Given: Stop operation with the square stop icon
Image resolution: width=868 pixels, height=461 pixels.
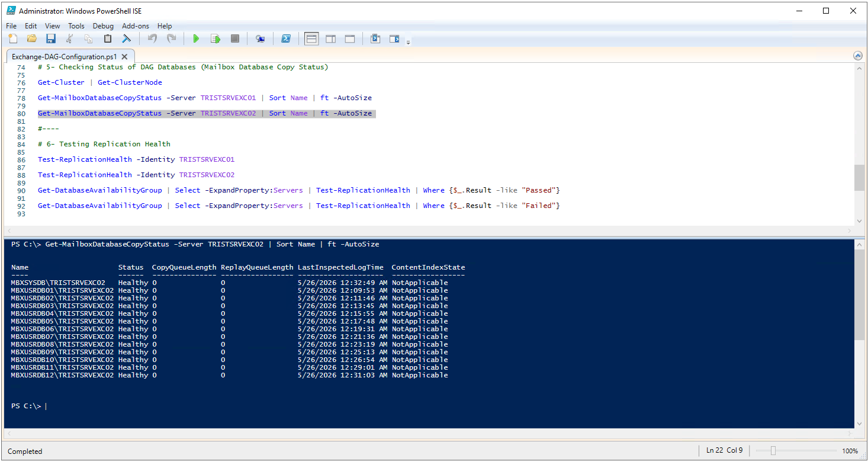Looking at the screenshot, I should (235, 39).
